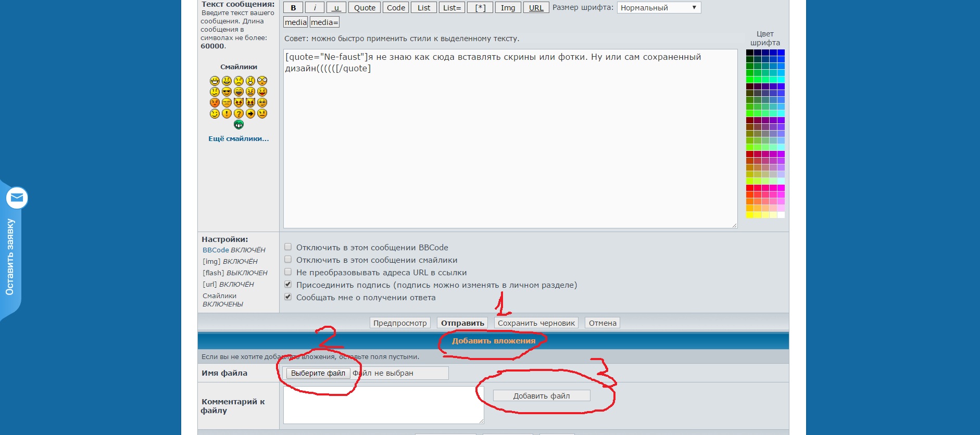
Task: Click the Предпросмотр button
Action: (x=400, y=323)
